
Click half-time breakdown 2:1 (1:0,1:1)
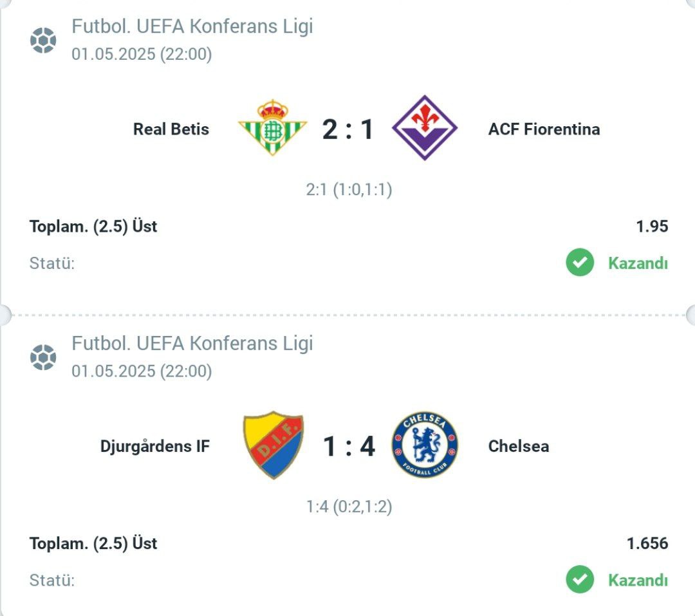click(349, 190)
